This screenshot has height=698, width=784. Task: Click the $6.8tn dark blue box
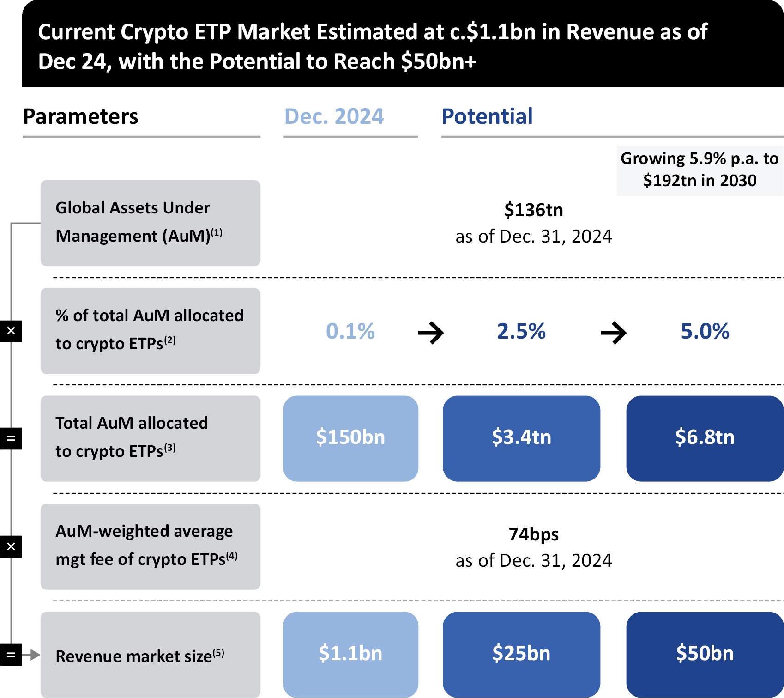coord(705,438)
